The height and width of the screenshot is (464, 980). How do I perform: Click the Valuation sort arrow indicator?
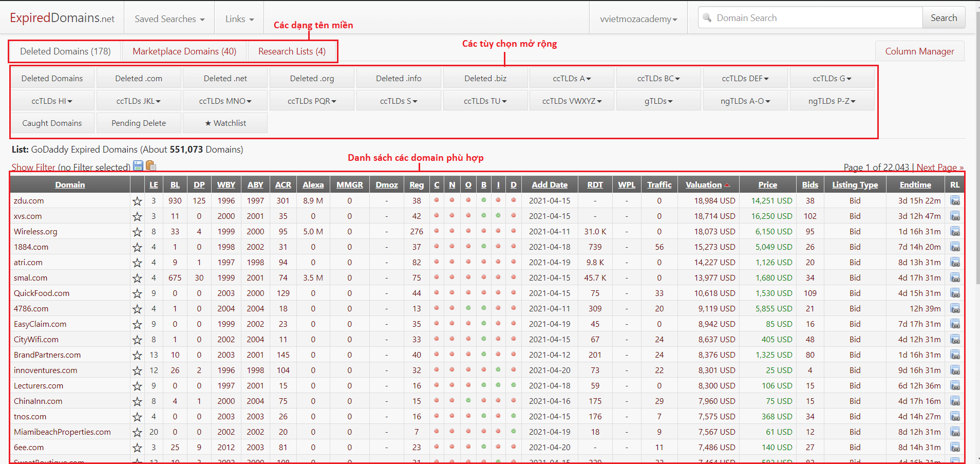coord(727,185)
